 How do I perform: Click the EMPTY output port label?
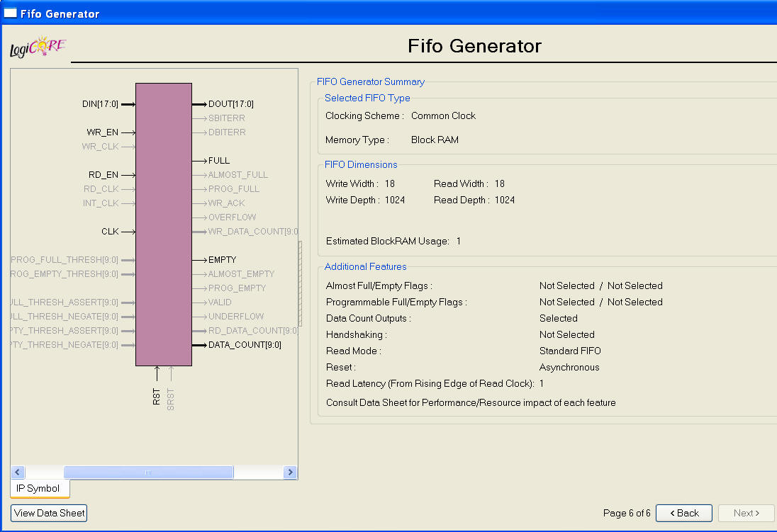coord(223,259)
